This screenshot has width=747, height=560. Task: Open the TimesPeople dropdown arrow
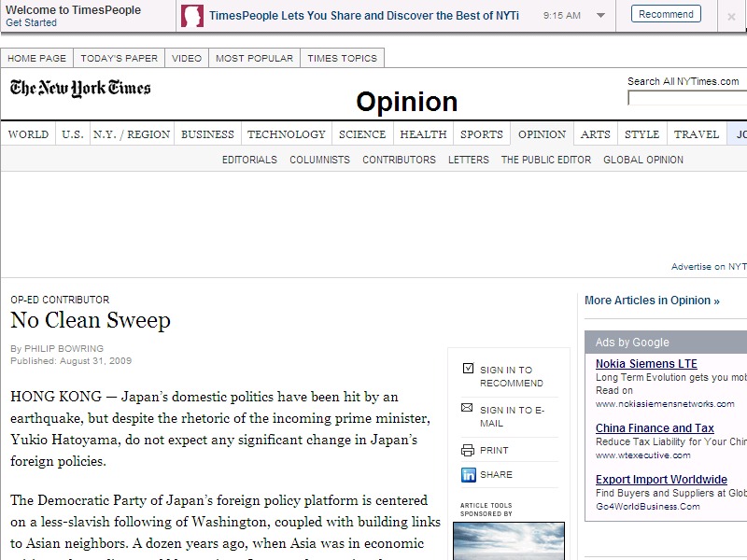point(600,15)
